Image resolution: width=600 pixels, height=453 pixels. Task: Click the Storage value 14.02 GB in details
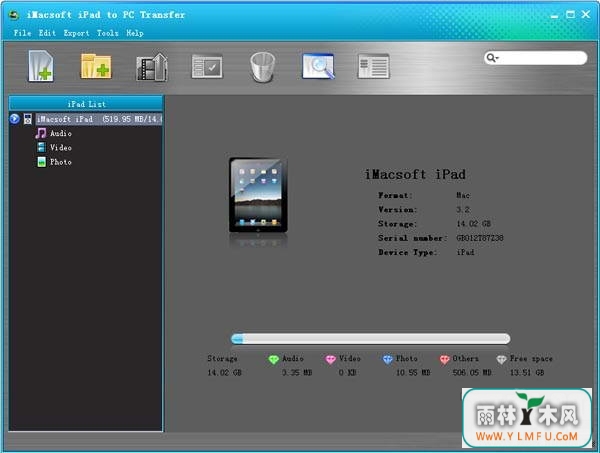pos(474,223)
